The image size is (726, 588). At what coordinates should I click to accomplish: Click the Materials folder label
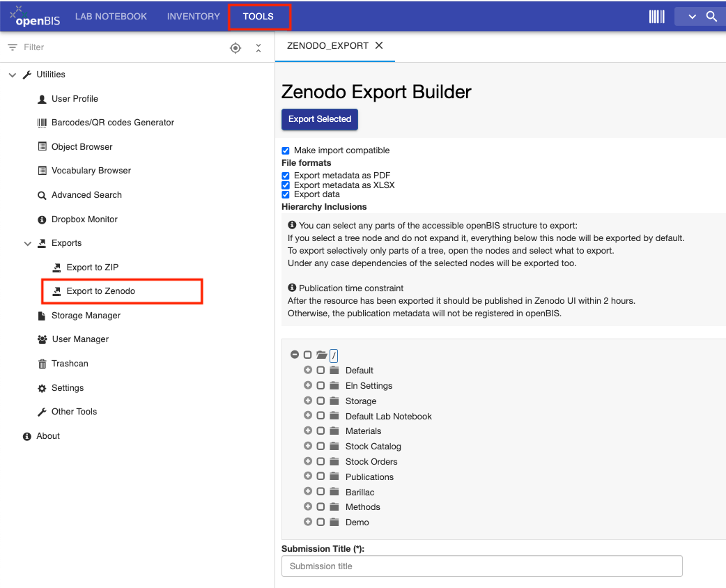(364, 431)
